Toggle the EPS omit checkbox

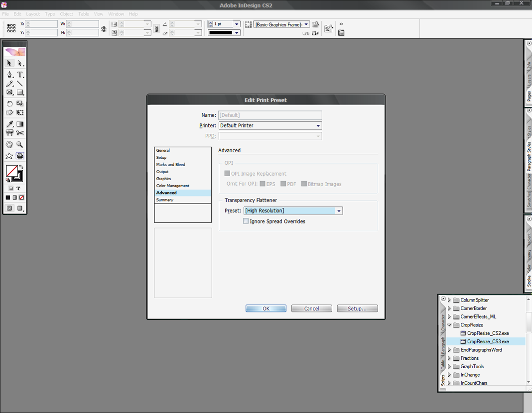(x=263, y=184)
